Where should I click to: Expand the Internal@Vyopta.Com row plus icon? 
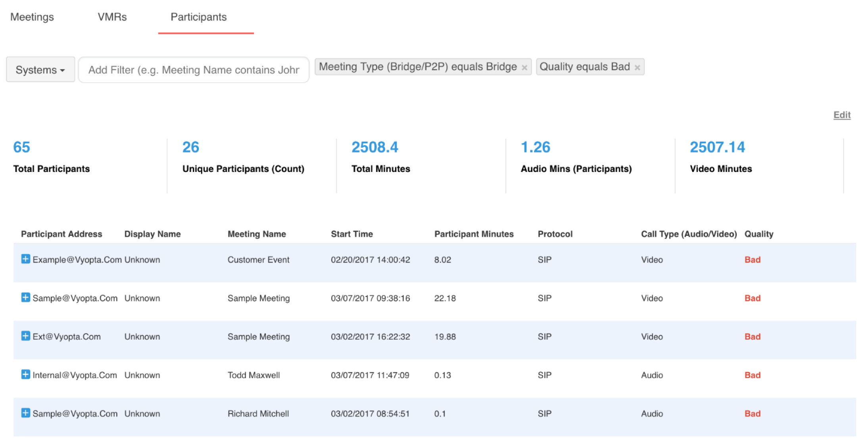tap(25, 374)
